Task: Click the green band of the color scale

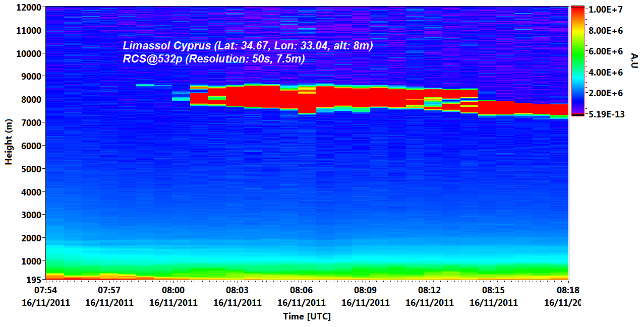Action: tap(577, 52)
